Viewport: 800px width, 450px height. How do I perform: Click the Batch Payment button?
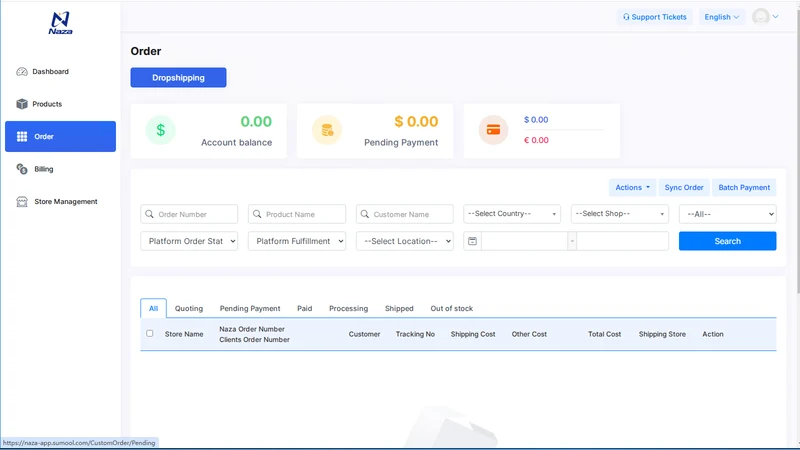(x=744, y=187)
